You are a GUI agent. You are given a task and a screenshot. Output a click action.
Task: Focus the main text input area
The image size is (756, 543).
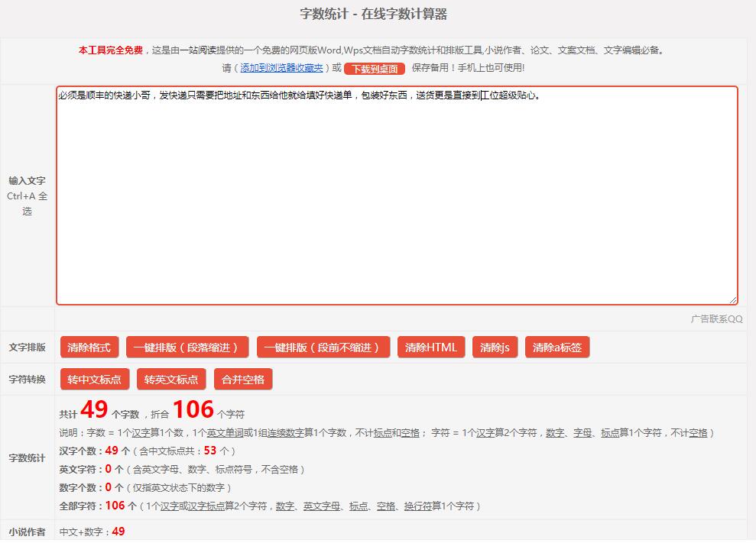pyautogui.click(x=397, y=196)
